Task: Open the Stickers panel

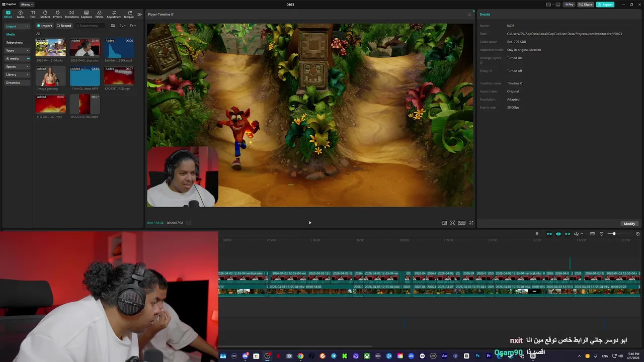Action: (x=45, y=14)
